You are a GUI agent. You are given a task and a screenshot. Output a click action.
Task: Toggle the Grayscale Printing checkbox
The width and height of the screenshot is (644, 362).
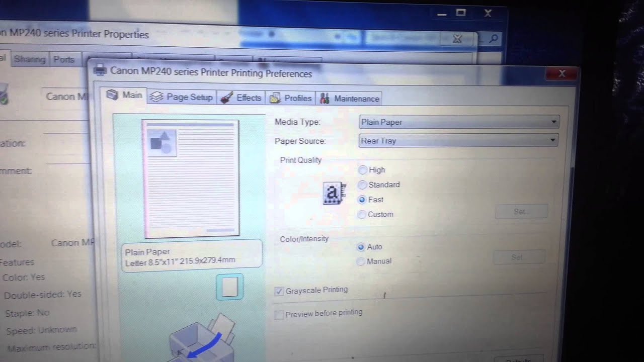279,291
